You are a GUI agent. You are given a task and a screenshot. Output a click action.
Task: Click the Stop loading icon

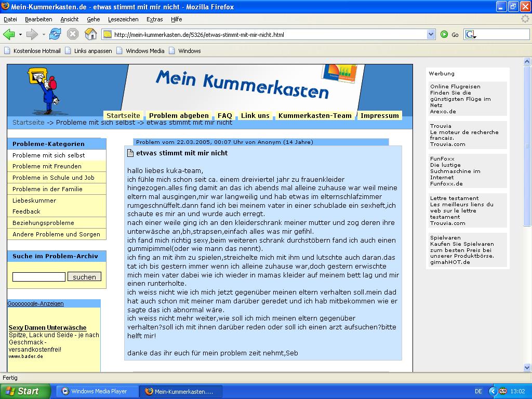(x=73, y=35)
